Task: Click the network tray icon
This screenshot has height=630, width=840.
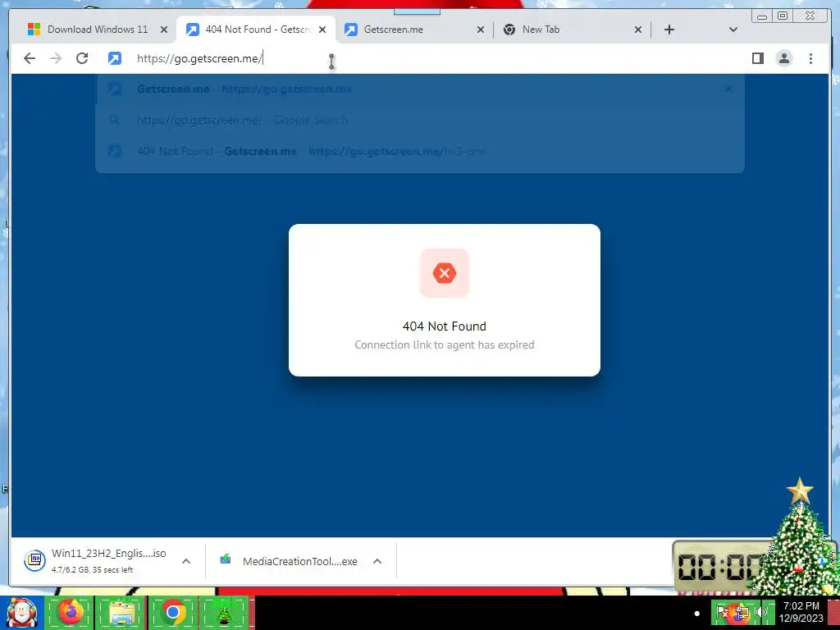Action: 742,612
